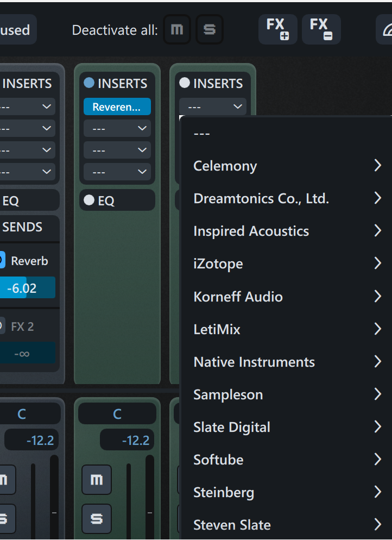Click the gauge icon at top right
392x540 pixels.
(384, 29)
